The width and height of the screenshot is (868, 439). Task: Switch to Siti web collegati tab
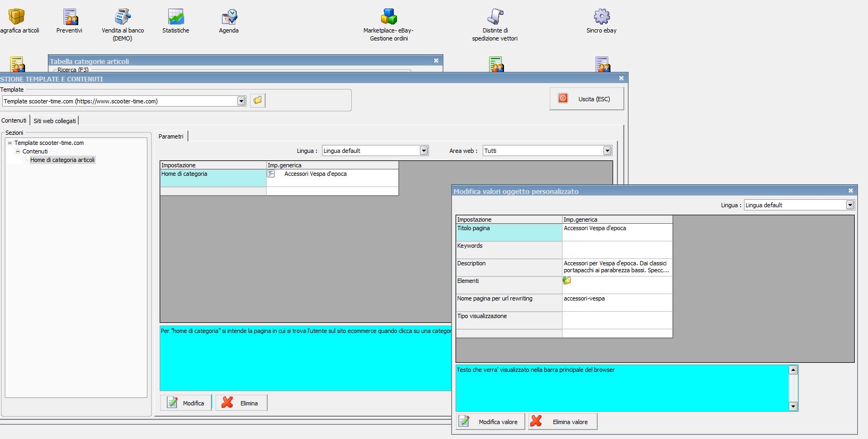[x=55, y=121]
